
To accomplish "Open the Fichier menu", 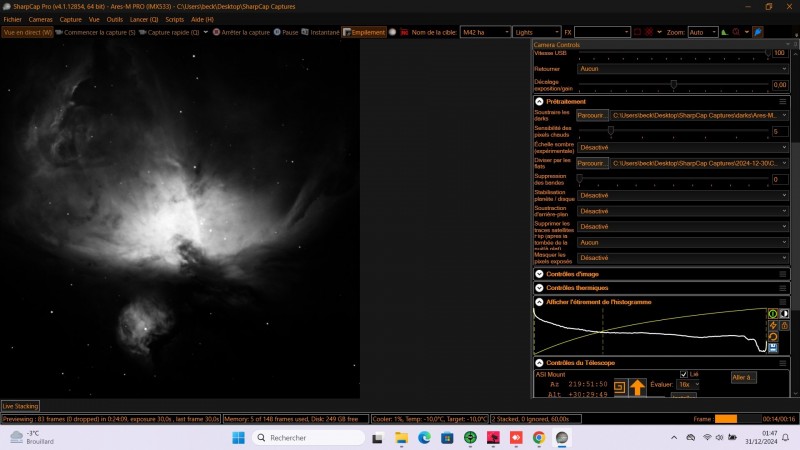I will point(12,19).
